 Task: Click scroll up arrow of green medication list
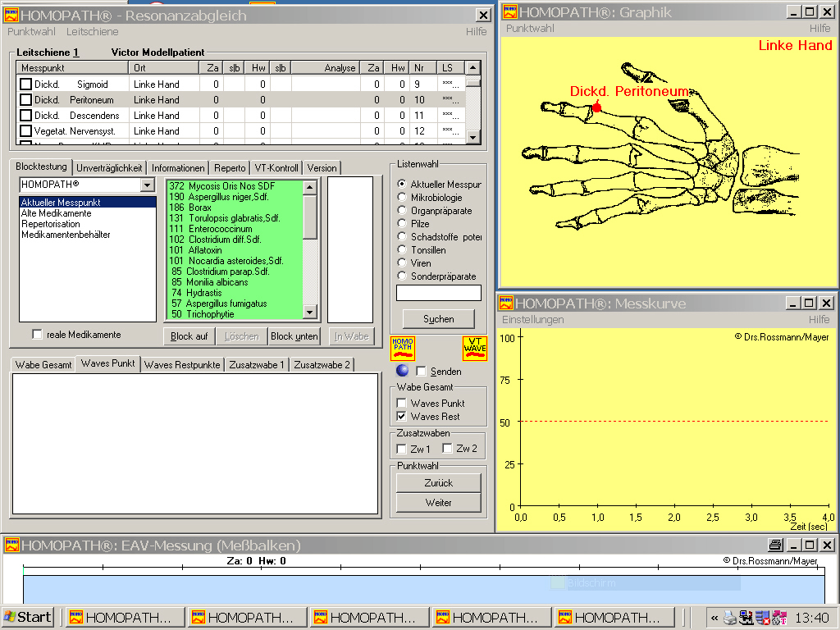point(309,187)
